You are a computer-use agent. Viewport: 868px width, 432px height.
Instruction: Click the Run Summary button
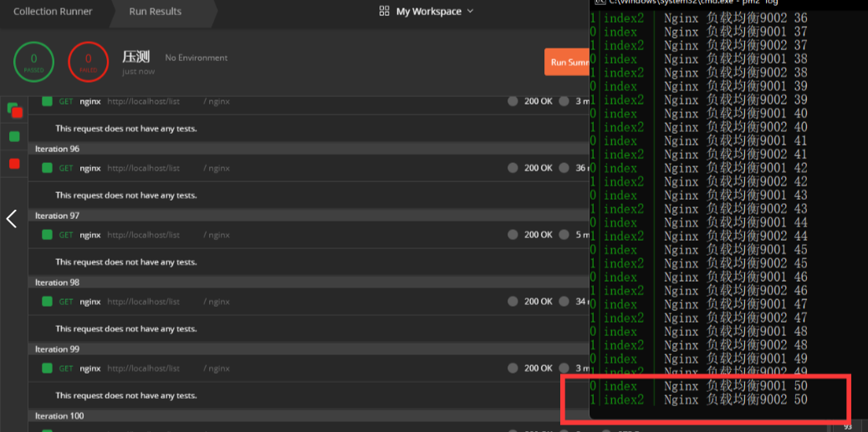568,63
